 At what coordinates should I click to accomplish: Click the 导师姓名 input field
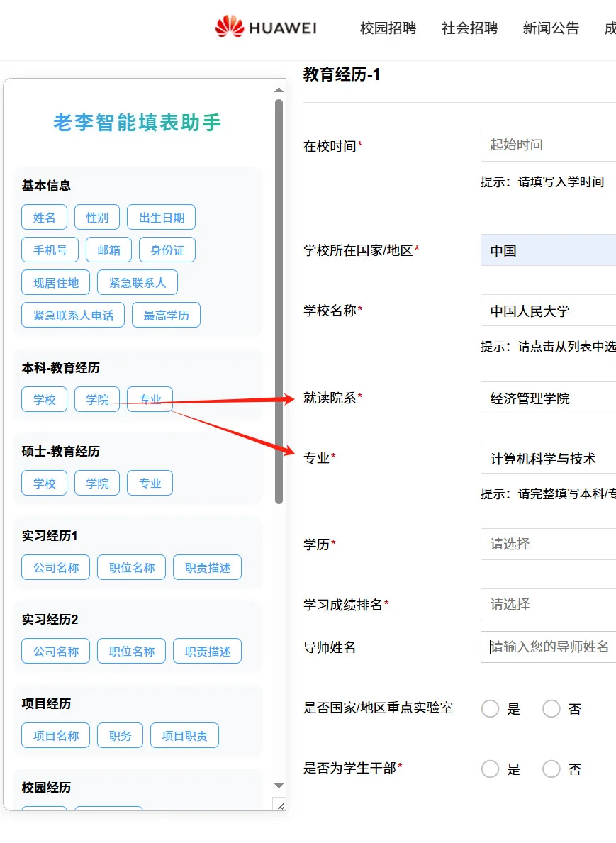click(x=548, y=647)
